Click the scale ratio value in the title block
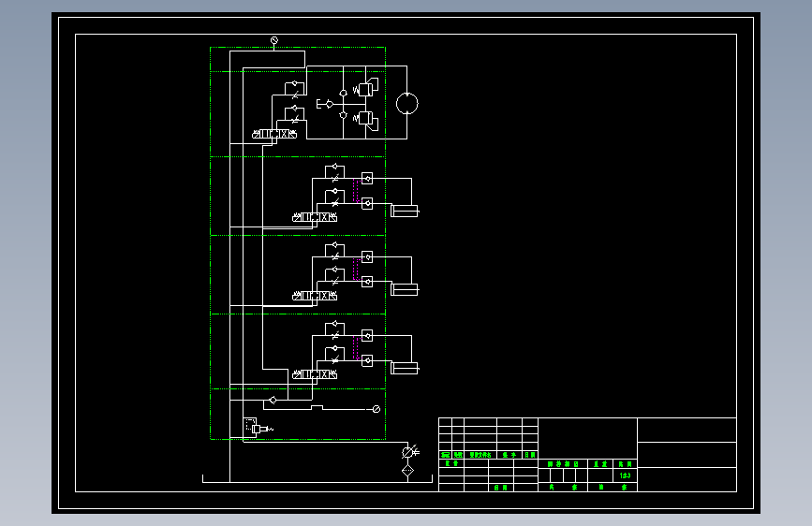Screen dimensions: 812x526 pos(625,475)
